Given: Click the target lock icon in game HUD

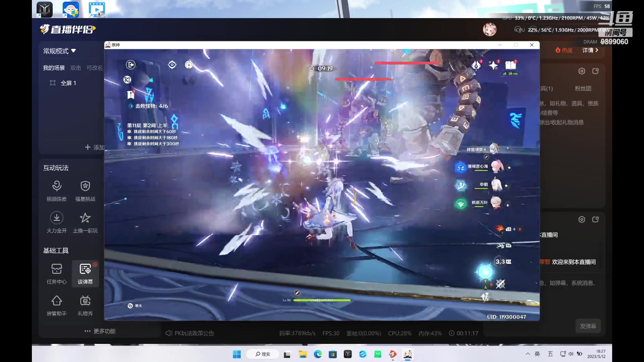Looking at the screenshot, I should tap(172, 65).
